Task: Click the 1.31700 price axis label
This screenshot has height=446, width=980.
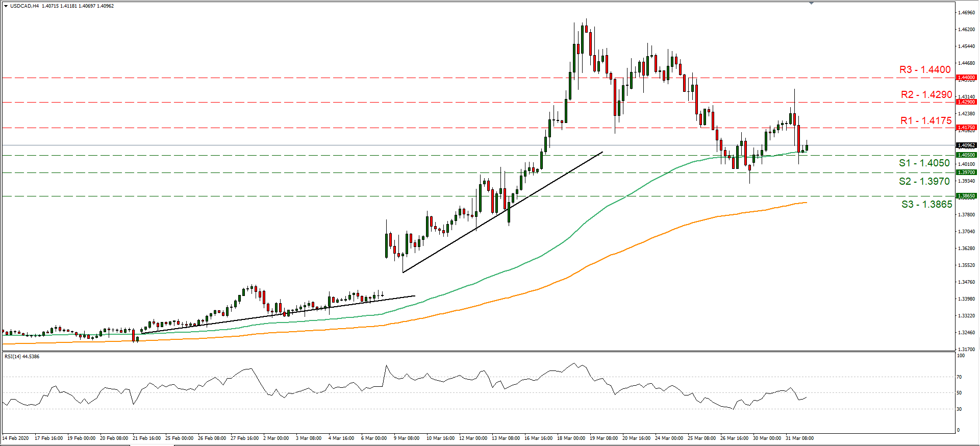Action: click(x=967, y=350)
